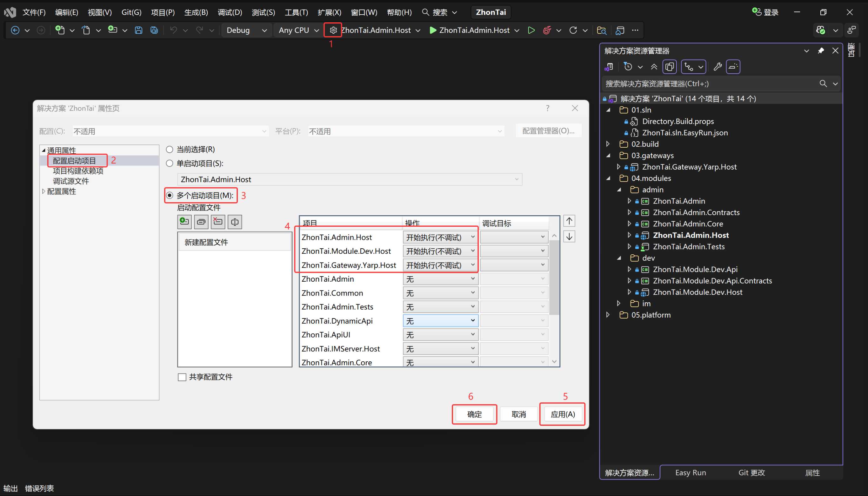
Task: Click the Save All toolbar icon
Action: [x=154, y=30]
